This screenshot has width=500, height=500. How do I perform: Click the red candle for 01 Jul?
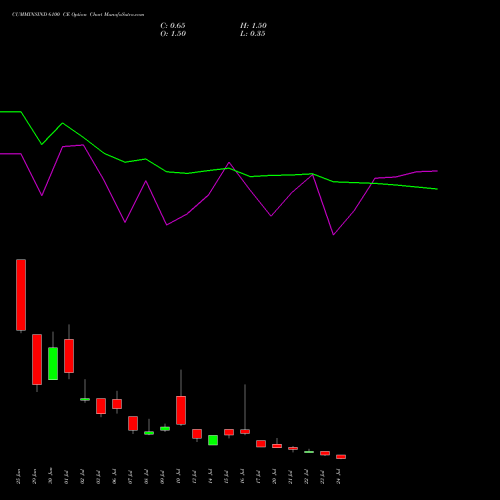click(x=69, y=356)
